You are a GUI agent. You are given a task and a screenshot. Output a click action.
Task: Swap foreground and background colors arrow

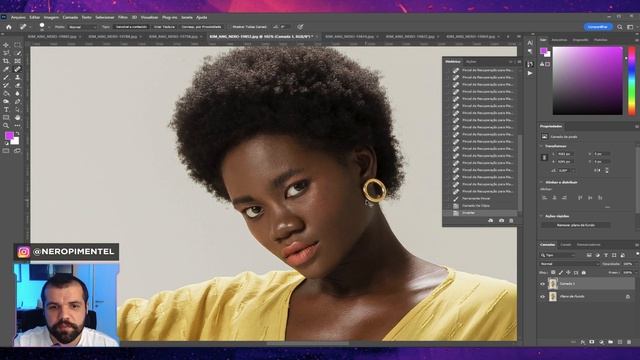(x=17, y=133)
